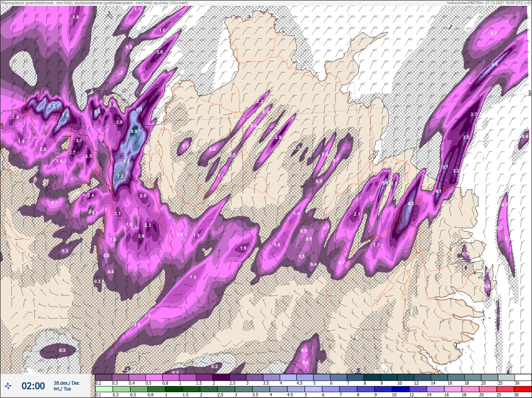The image size is (532, 398).
Task: Click the 02:00 forecast time display
Action: (x=33, y=386)
